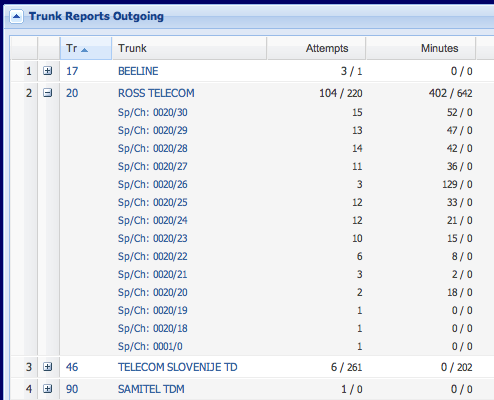
Task: Toggle sort arrow in Tr header
Action: 84,50
